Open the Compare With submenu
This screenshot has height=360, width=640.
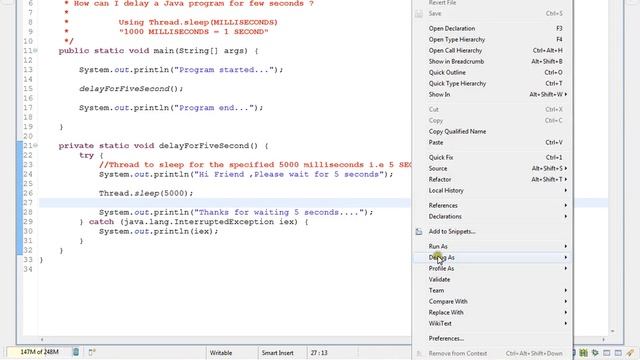pyautogui.click(x=493, y=301)
